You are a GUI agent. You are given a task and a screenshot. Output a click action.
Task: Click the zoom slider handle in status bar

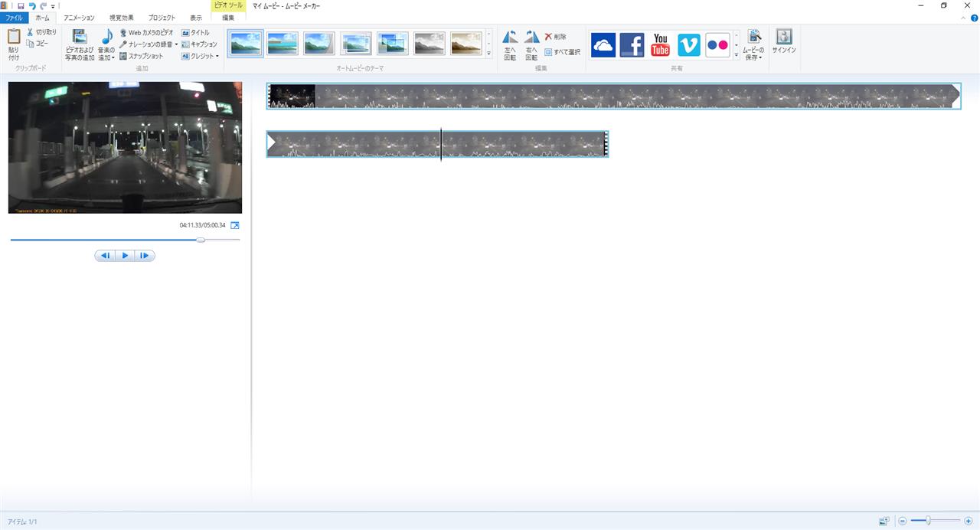[928, 521]
